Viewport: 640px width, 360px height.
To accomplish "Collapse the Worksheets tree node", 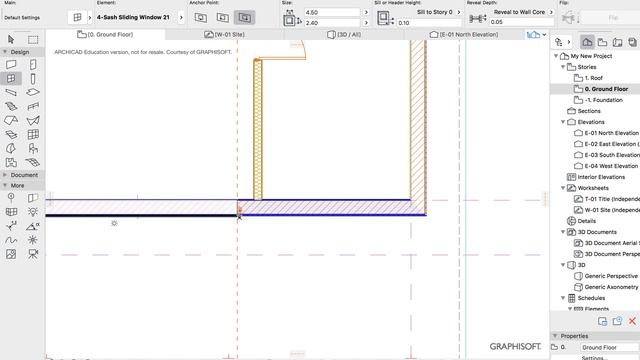I will [563, 188].
